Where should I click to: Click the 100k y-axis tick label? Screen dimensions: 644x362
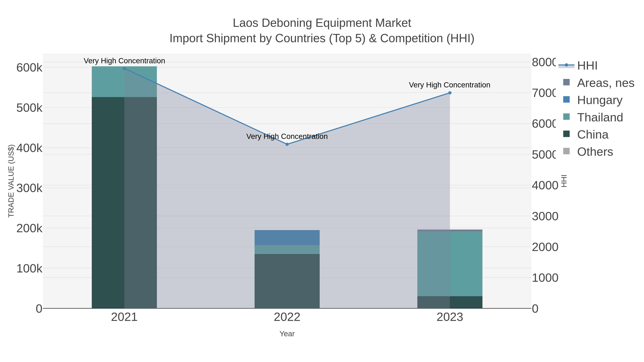29,269
